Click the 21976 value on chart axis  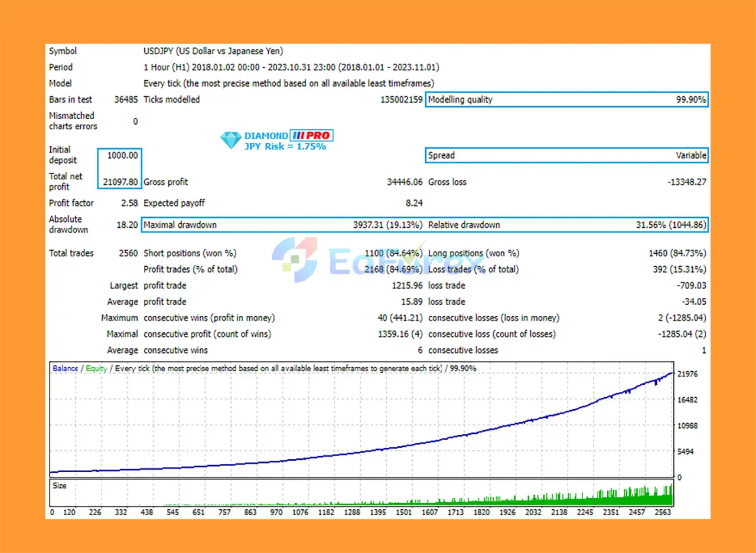[x=687, y=374]
